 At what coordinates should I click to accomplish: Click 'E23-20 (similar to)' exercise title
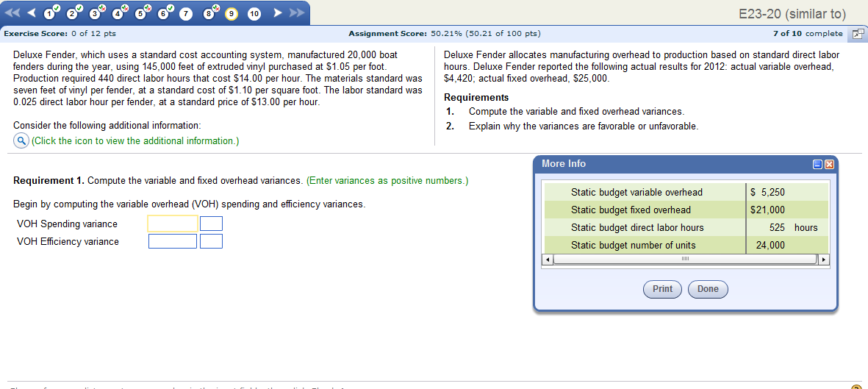pos(793,13)
